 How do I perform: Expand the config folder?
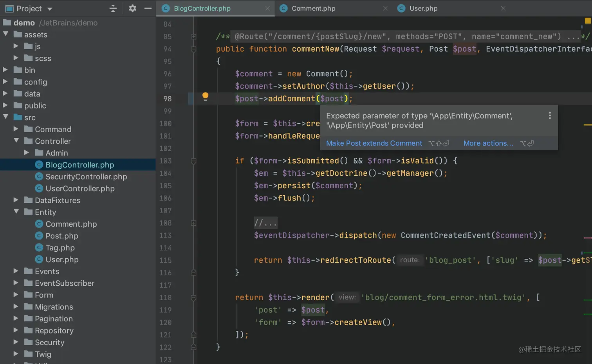click(x=5, y=82)
